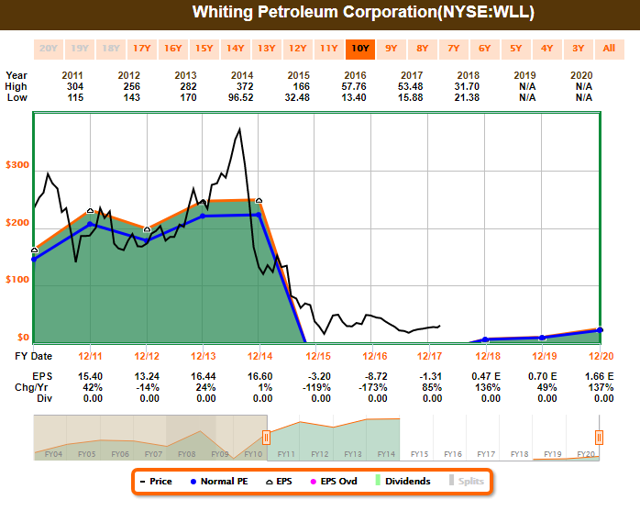Click the Chg/Yr value -173%
The height and width of the screenshot is (511, 640).
(x=373, y=387)
